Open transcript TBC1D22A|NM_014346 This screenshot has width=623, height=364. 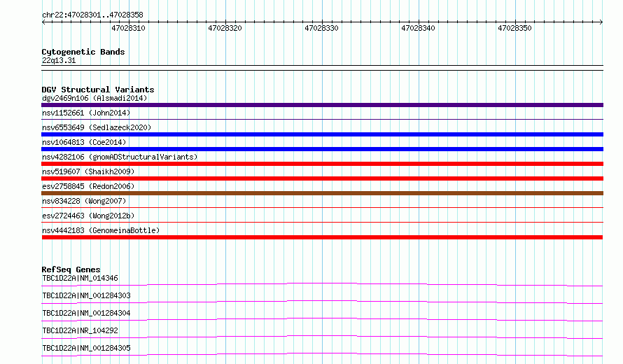tap(80, 278)
